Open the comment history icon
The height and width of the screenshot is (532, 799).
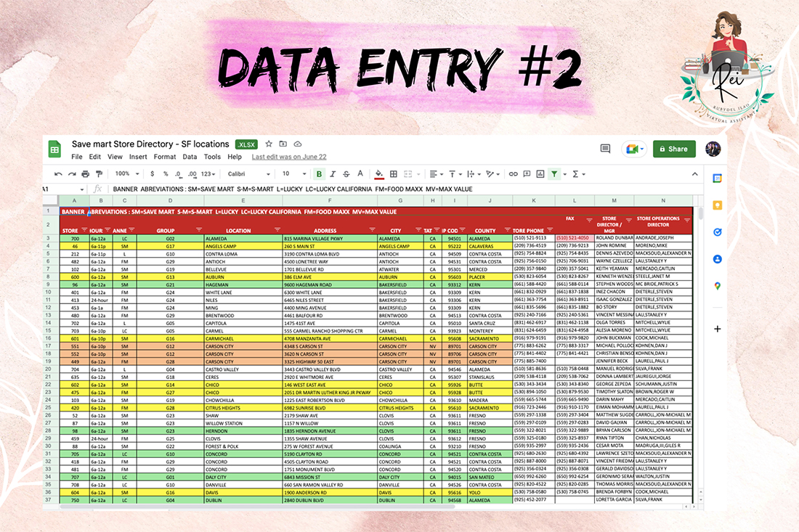click(x=605, y=150)
